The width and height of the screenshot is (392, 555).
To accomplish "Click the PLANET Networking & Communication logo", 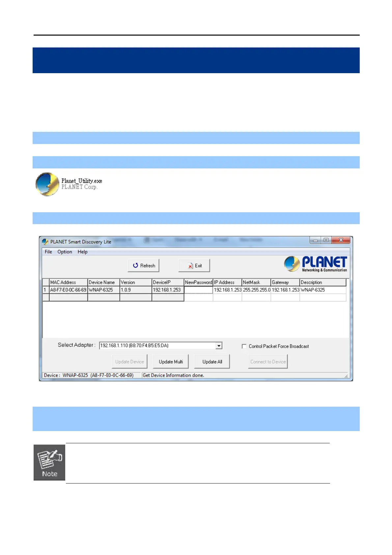I will coord(316,264).
